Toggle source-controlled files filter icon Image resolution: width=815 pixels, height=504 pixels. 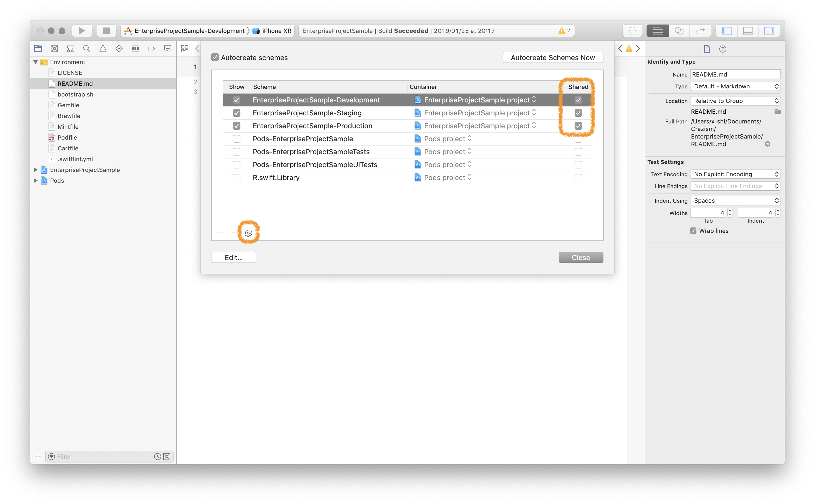click(x=167, y=457)
